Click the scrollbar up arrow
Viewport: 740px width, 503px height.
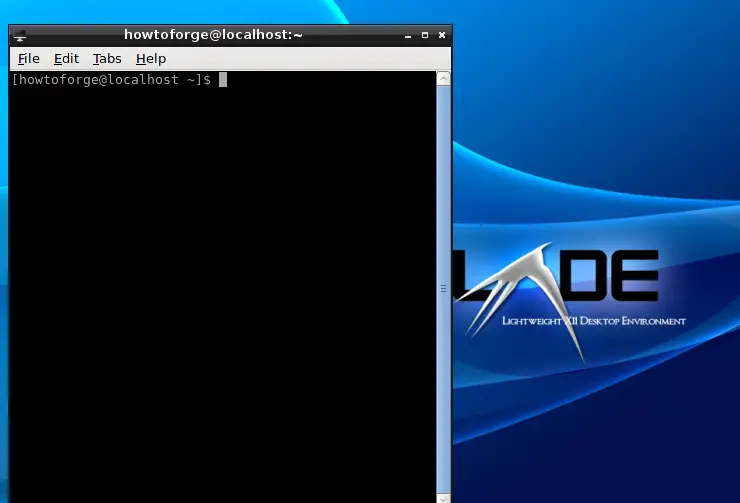tap(443, 78)
